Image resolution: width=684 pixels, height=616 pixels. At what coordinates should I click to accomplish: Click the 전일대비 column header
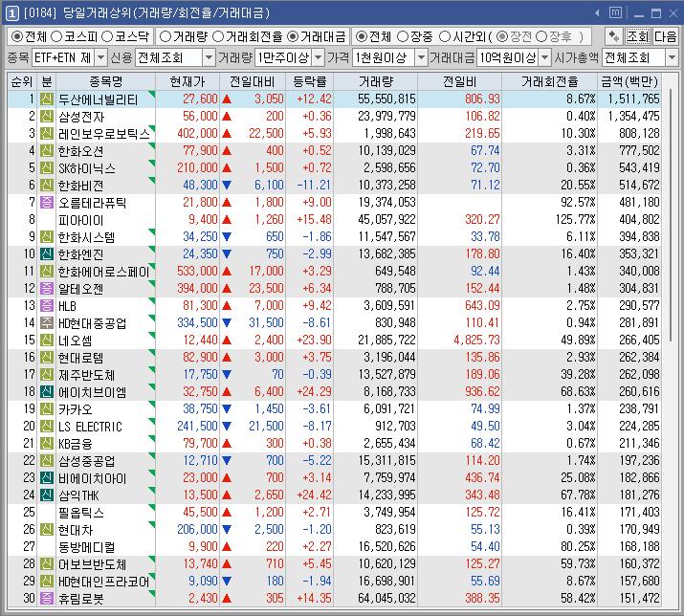253,81
